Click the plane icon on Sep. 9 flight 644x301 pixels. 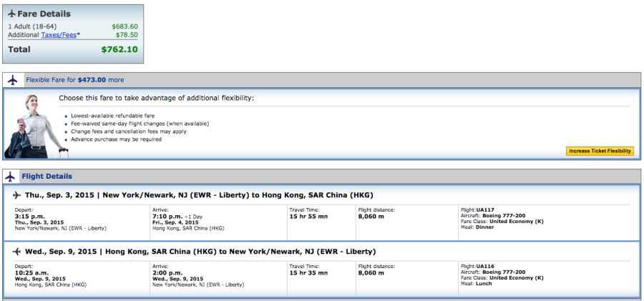coord(16,252)
